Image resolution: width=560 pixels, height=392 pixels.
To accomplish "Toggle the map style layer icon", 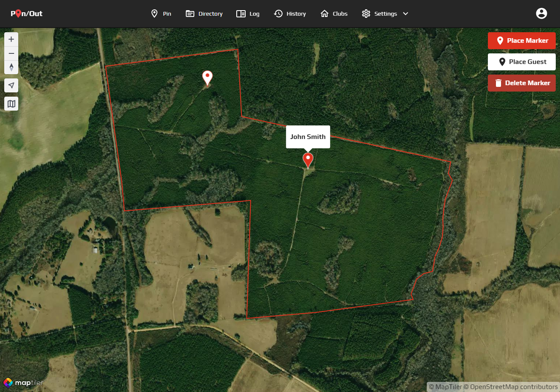I will coord(11,103).
